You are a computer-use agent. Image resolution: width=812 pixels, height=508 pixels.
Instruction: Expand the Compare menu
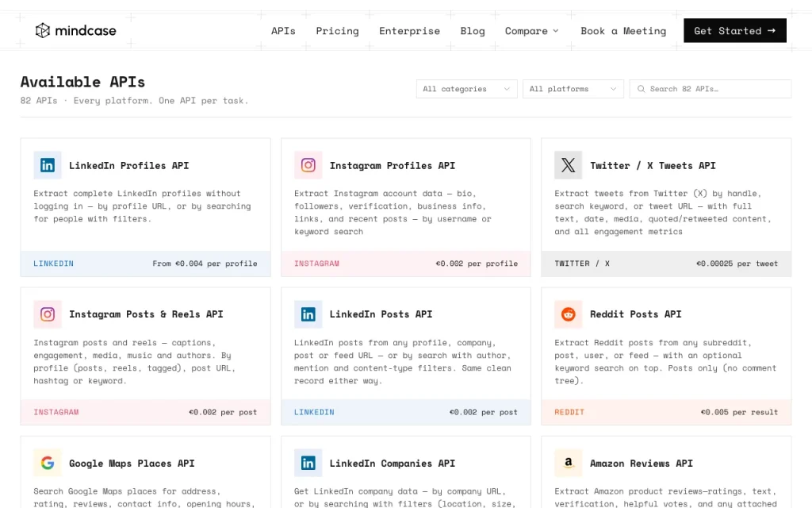pyautogui.click(x=532, y=31)
